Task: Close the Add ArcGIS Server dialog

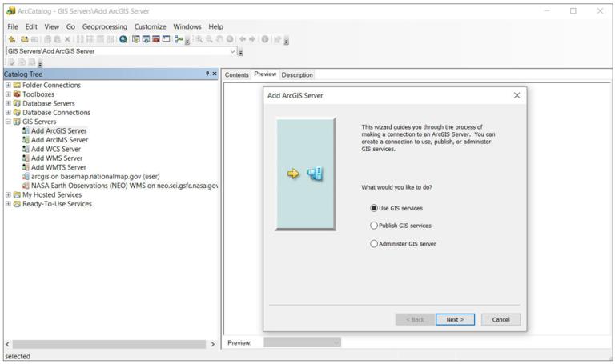Action: coord(517,95)
